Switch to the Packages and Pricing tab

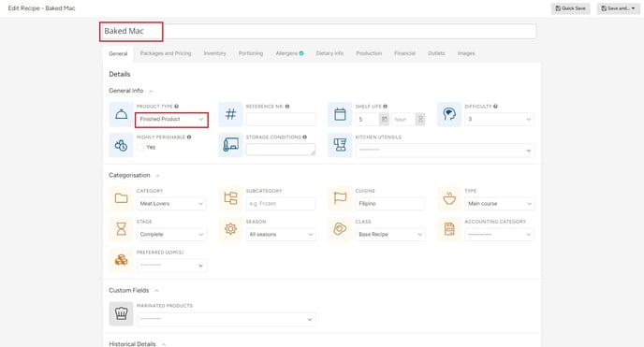click(166, 53)
